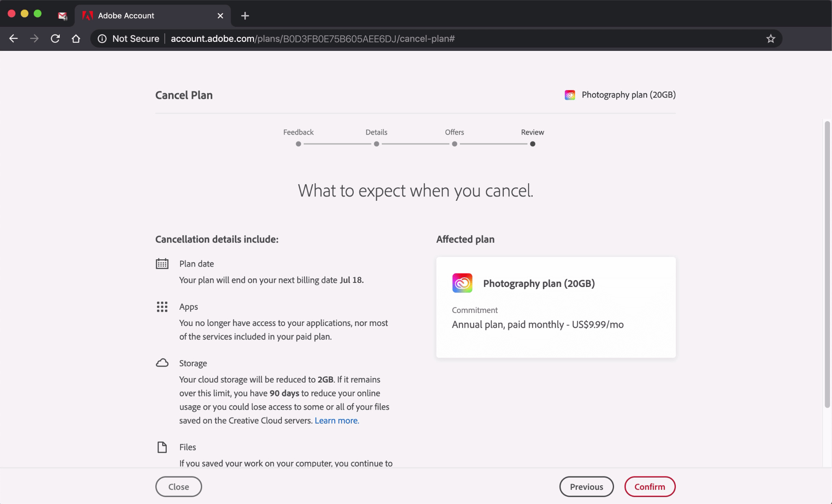Open a new browser tab
The image size is (832, 504).
pyautogui.click(x=245, y=16)
